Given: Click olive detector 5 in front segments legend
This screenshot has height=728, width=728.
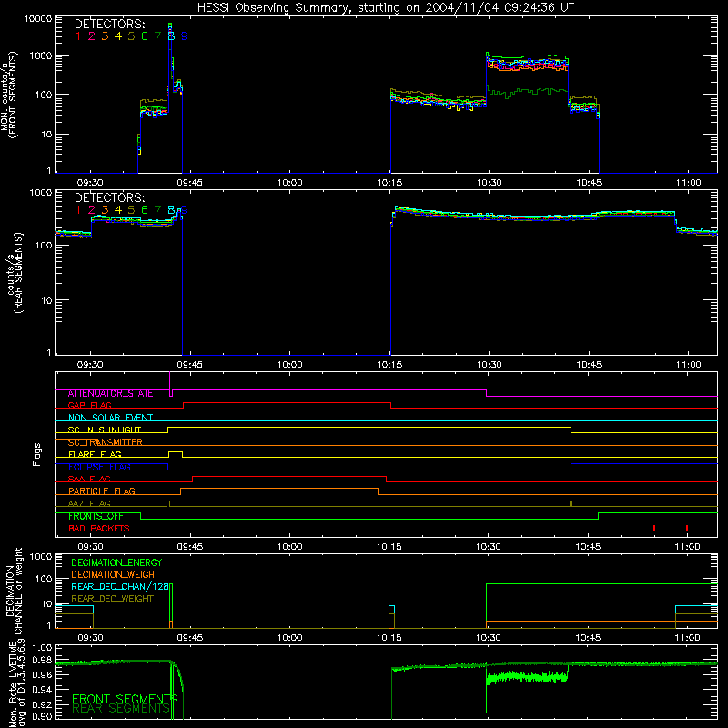Looking at the screenshot, I should 131,36.
